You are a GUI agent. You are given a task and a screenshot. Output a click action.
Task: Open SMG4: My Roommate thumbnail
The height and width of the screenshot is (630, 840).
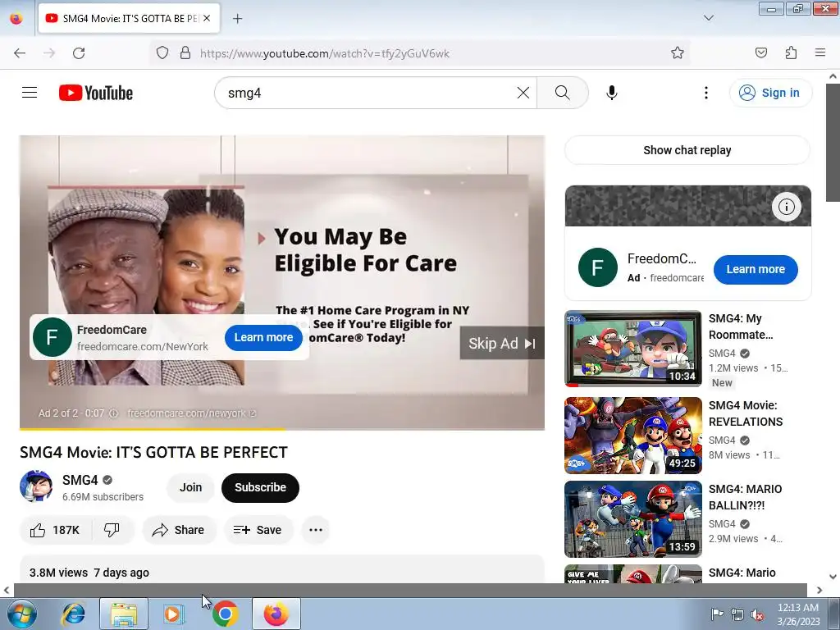pos(632,348)
